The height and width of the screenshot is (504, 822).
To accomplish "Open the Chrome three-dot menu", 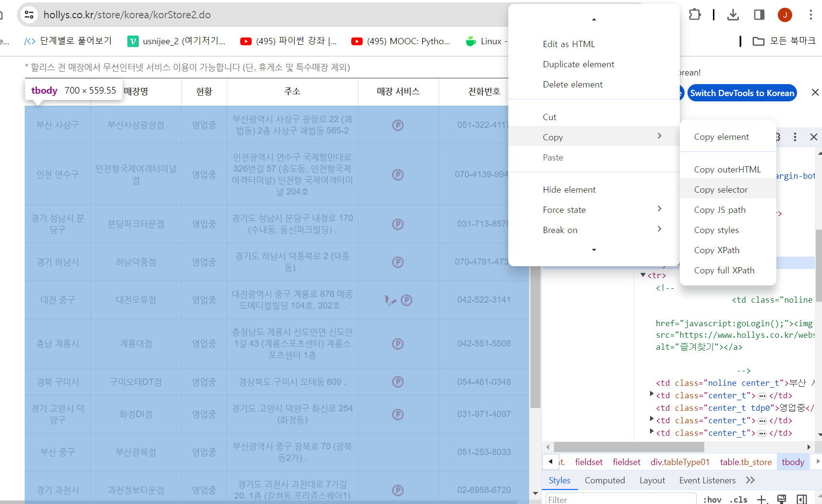I will coord(811,15).
